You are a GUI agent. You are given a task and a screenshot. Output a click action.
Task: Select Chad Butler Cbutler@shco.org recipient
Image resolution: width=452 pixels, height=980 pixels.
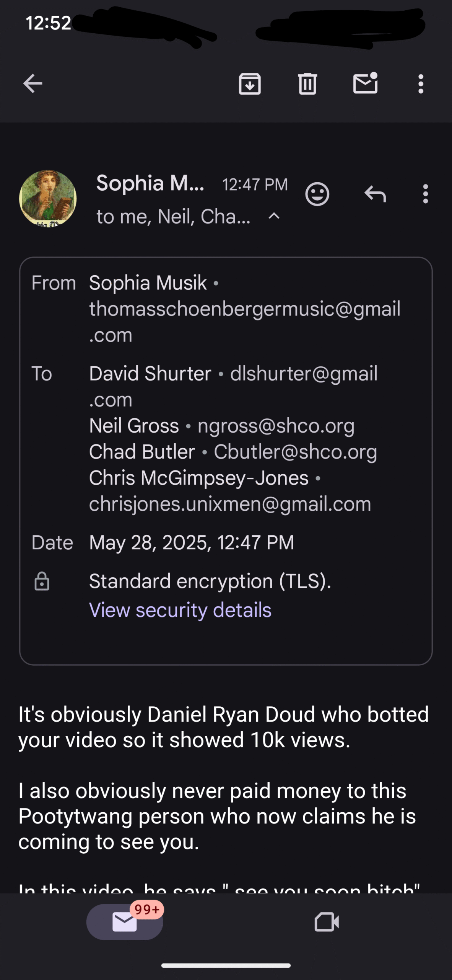[233, 452]
